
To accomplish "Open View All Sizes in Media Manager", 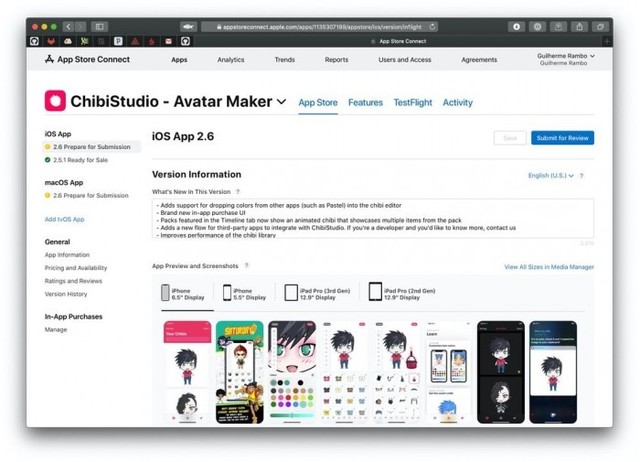I will click(548, 267).
